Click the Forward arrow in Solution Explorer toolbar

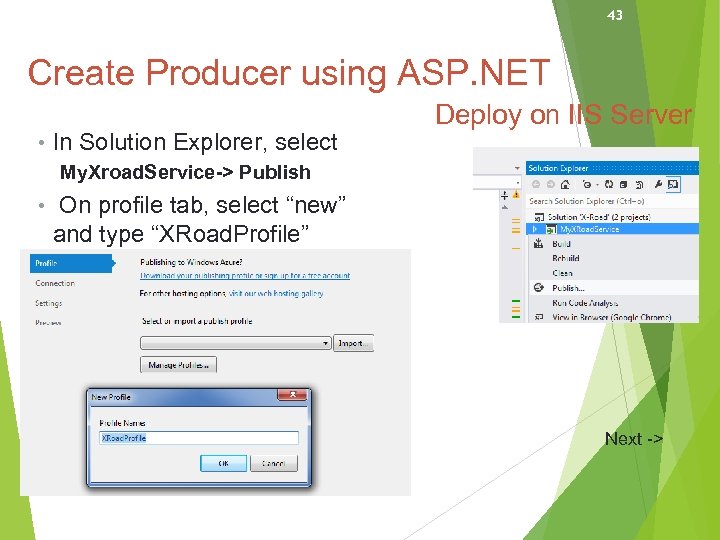(550, 185)
